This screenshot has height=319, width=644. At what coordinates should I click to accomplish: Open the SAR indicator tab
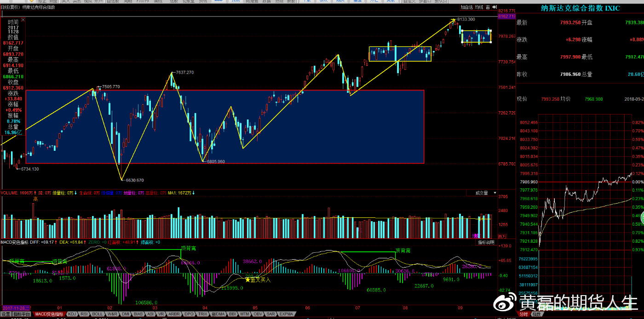tap(271, 314)
